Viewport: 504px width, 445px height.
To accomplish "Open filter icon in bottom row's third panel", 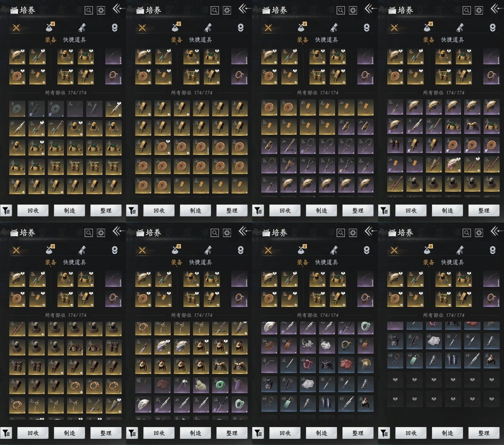I will tap(258, 433).
